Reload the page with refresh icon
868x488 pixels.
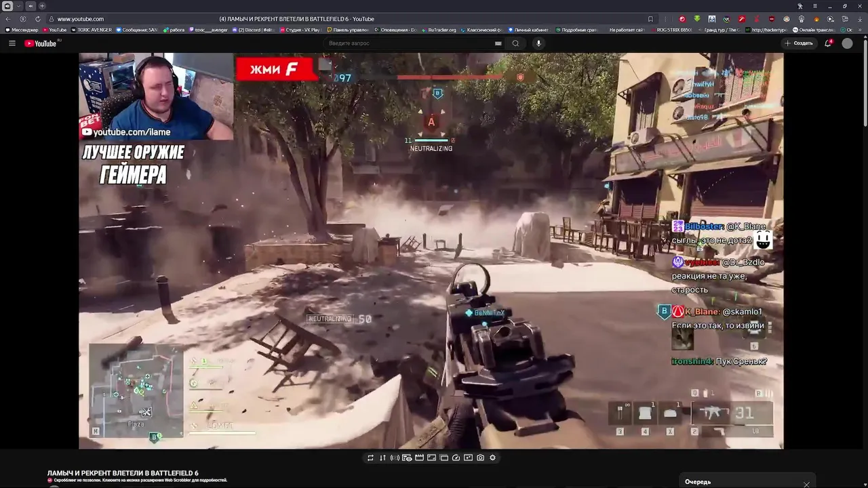click(x=37, y=19)
